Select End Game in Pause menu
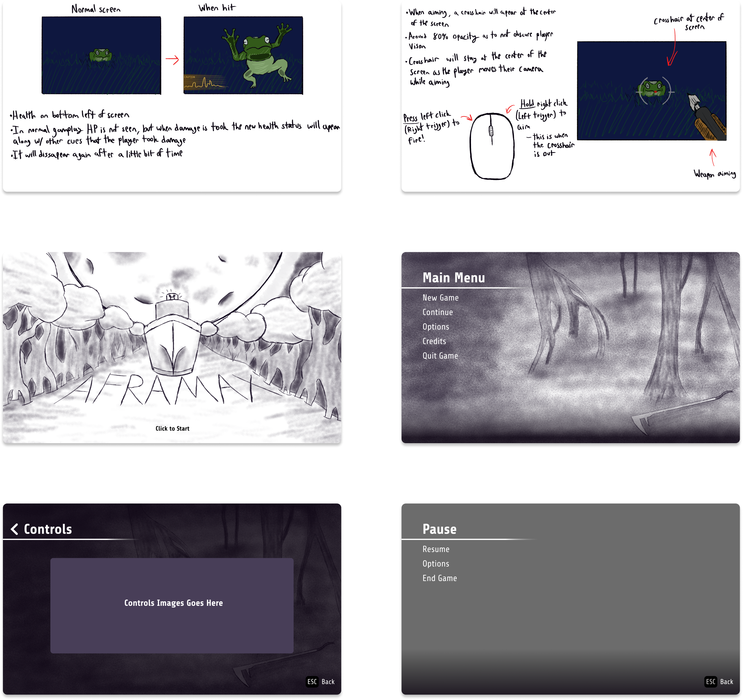The width and height of the screenshot is (743, 700). (x=439, y=578)
